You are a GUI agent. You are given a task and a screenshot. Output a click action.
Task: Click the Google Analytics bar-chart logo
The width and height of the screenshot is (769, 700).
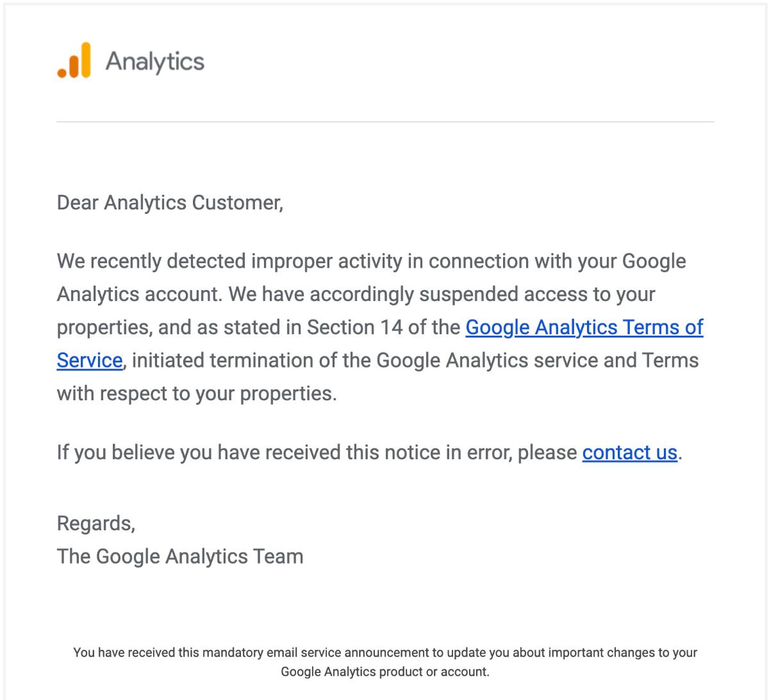(74, 61)
